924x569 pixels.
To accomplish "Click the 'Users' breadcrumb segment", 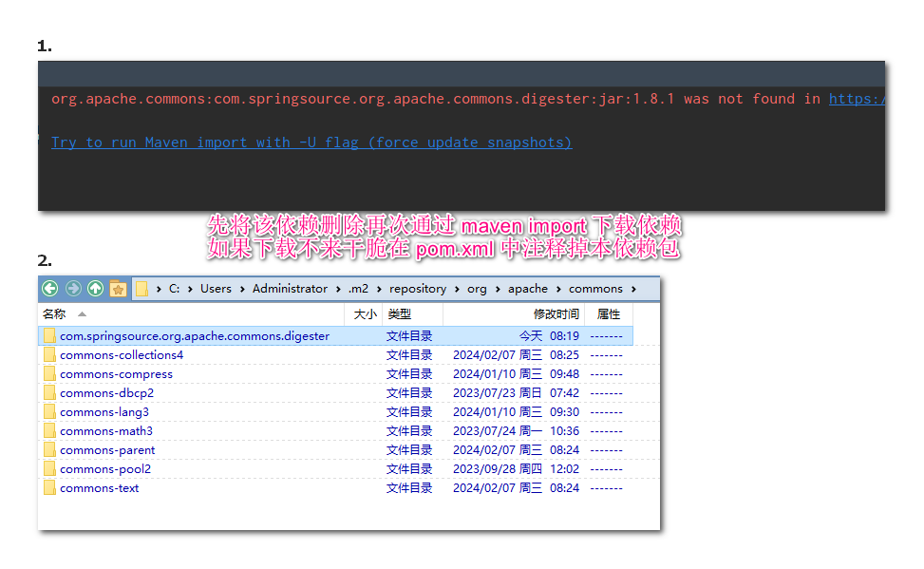I will point(216,289).
